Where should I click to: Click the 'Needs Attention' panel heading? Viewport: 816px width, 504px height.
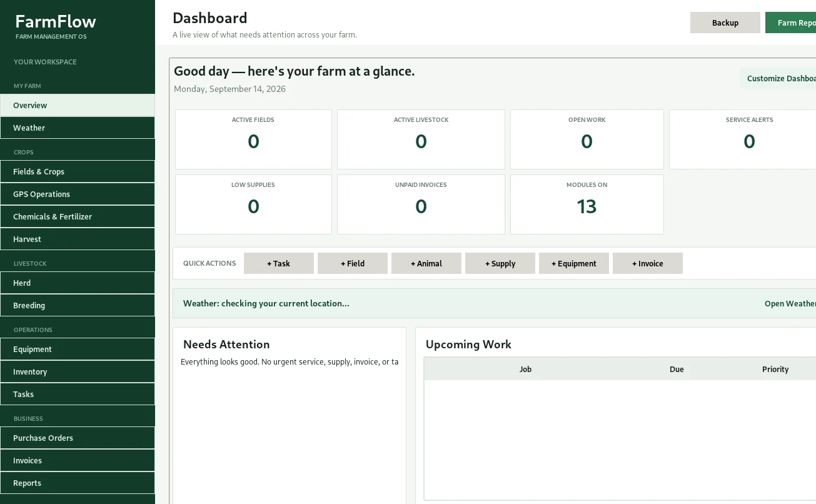click(x=226, y=345)
